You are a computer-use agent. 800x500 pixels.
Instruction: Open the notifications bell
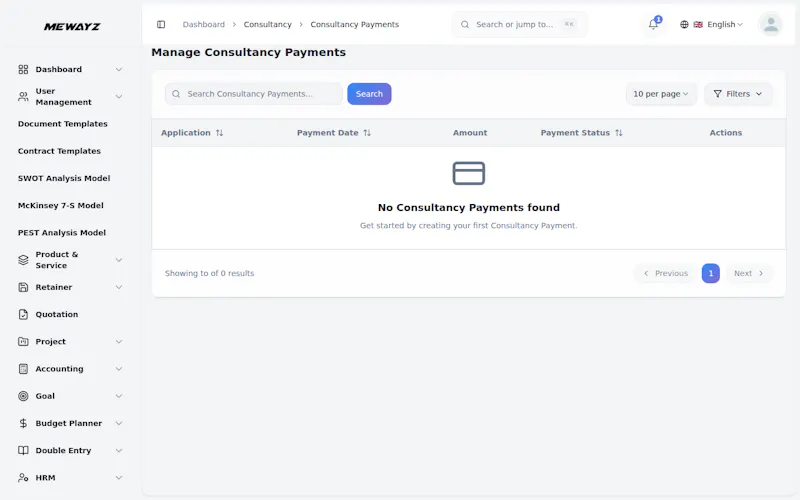653,24
